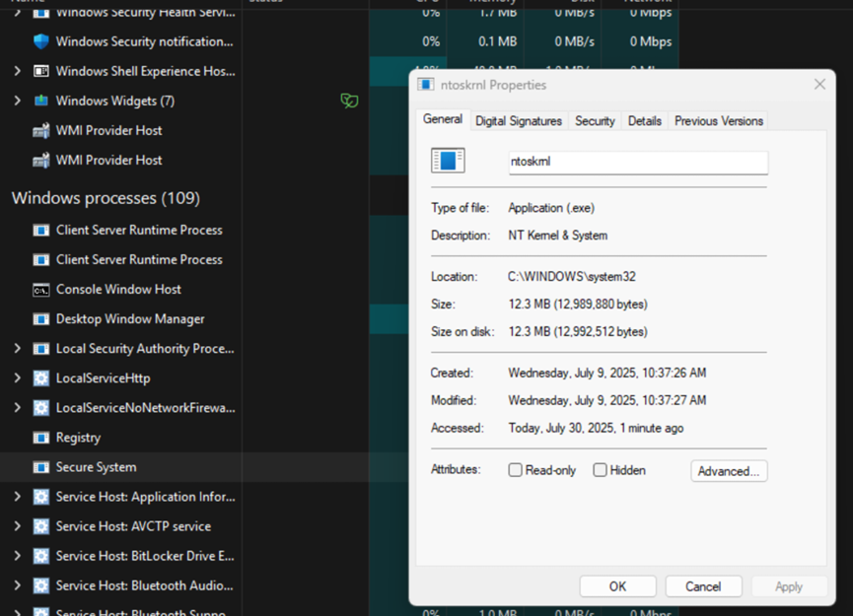Click the large ntoskrnl file icon in Properties

448,161
